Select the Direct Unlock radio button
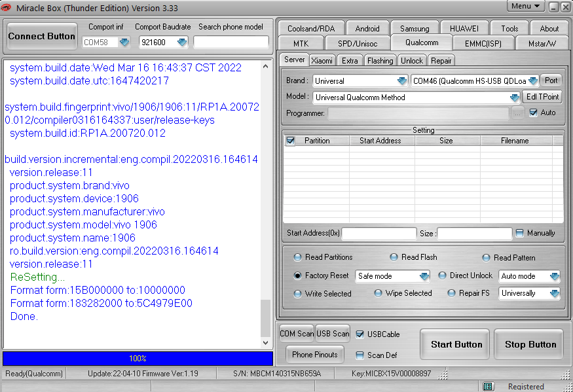 tap(442, 276)
